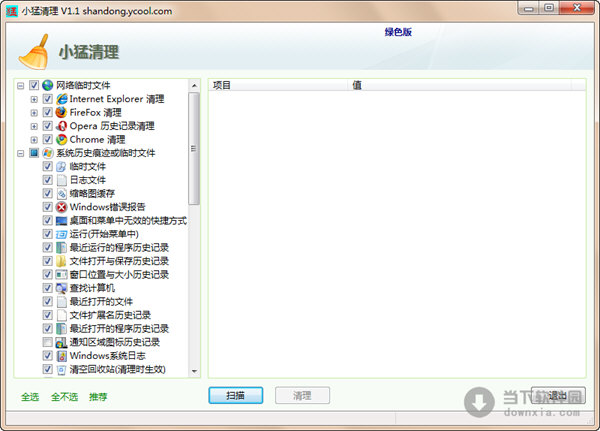Click the 全选 select-all link

tap(30, 397)
